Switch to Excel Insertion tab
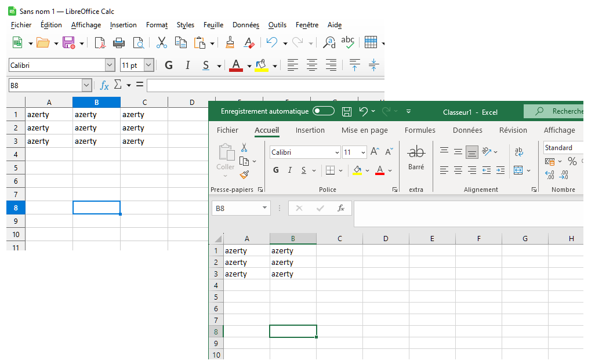Image resolution: width=595 pixels, height=364 pixels. point(310,130)
